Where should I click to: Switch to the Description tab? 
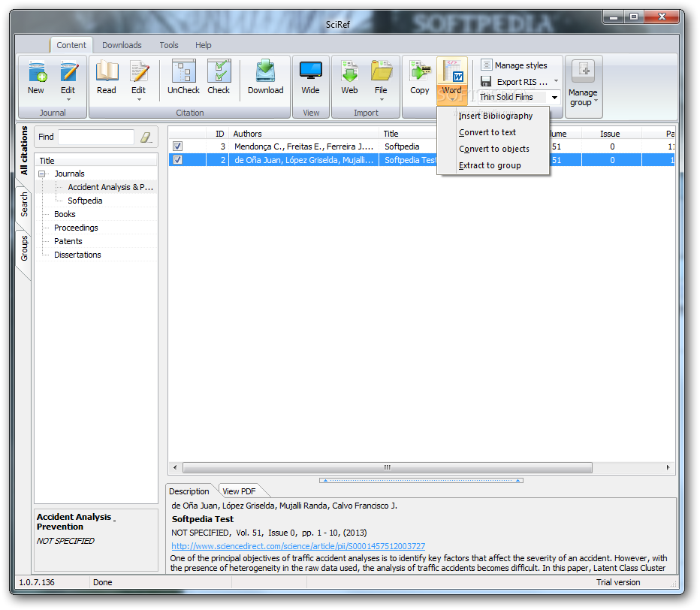(189, 491)
